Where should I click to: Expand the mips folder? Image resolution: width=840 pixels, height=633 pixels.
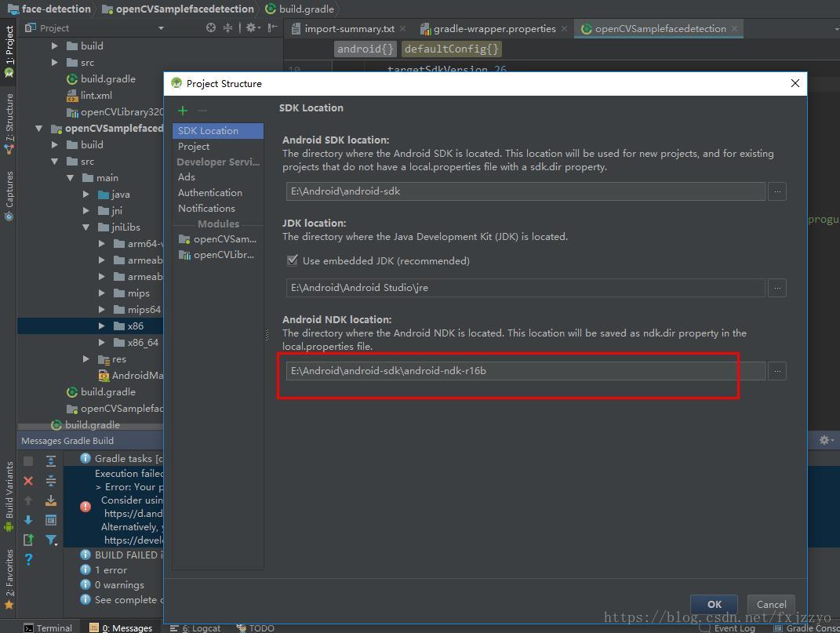(x=101, y=293)
